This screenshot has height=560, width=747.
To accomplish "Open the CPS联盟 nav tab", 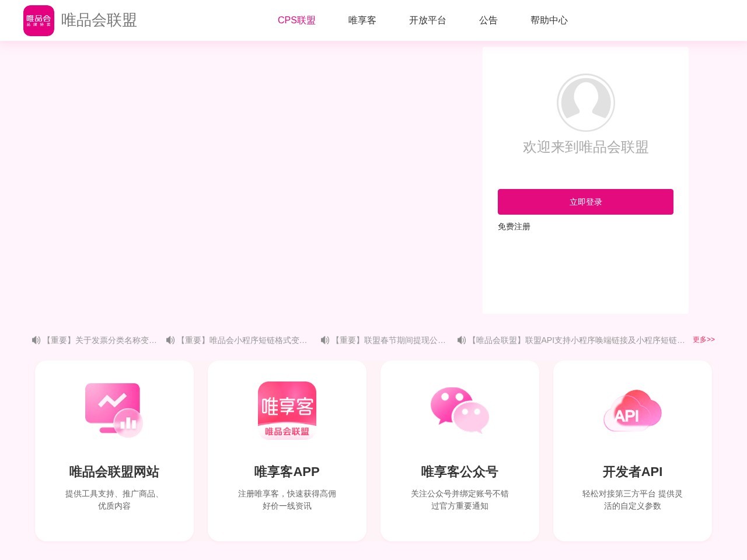I will (x=296, y=20).
